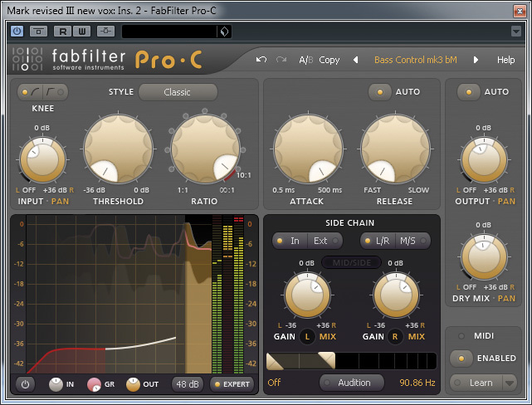Image resolution: width=532 pixels, height=405 pixels.
Task: Click the preset compare diamond icon
Action: coord(224,32)
